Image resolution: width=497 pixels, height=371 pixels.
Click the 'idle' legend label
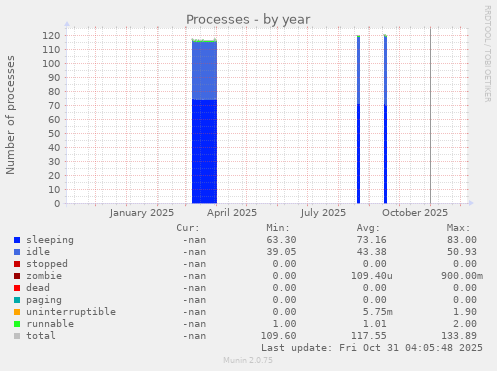click(38, 252)
